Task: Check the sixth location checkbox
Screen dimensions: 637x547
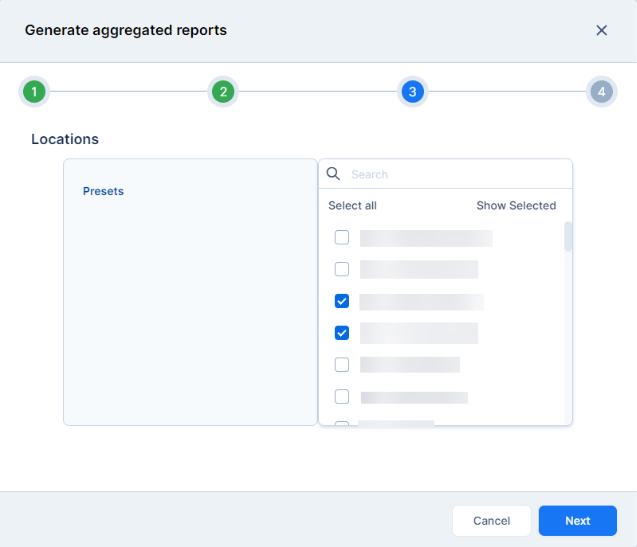Action: tap(342, 397)
